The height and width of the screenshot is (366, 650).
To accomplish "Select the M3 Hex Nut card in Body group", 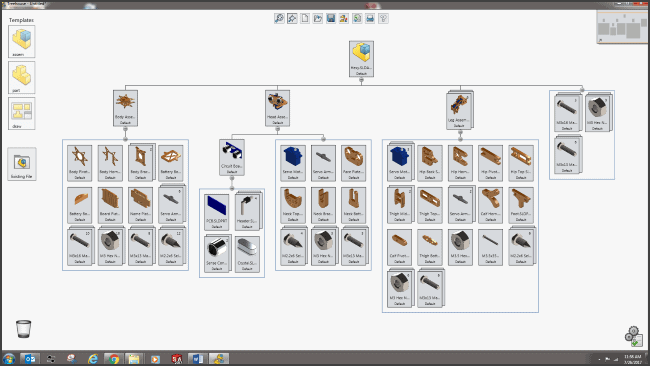I will pos(111,246).
